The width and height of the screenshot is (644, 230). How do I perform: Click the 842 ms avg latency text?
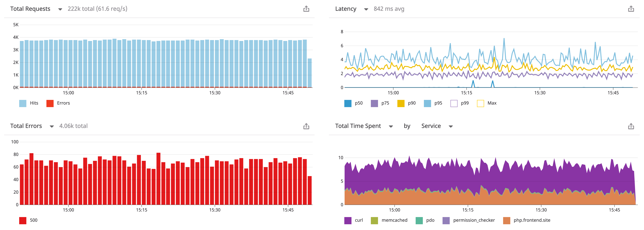point(389,9)
